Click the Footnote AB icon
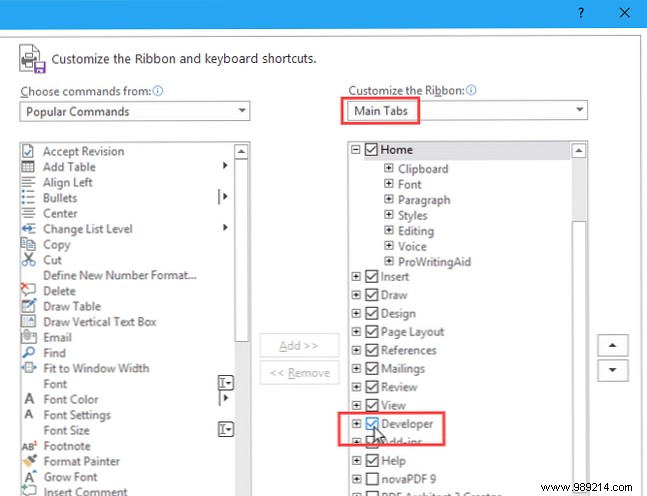The image size is (647, 496). [29, 446]
